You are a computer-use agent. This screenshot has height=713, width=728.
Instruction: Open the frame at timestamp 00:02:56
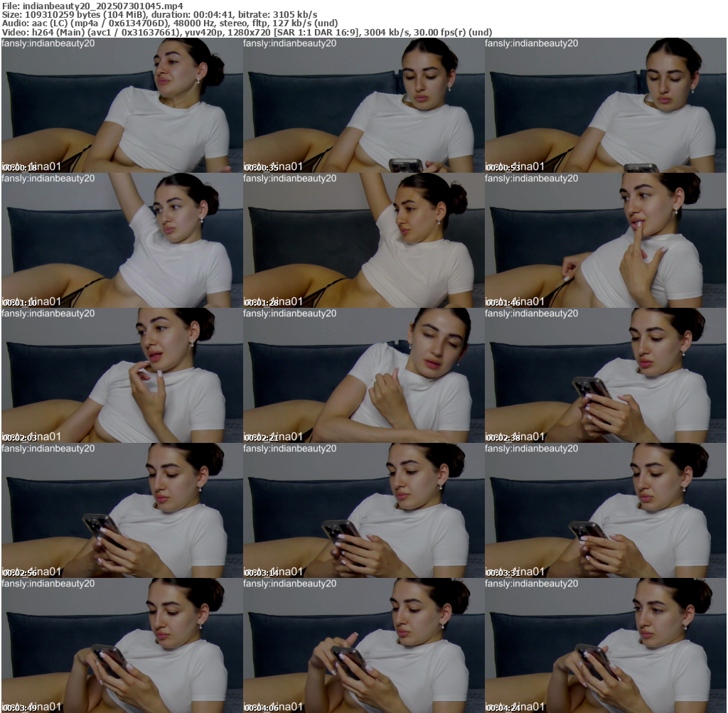(122, 510)
